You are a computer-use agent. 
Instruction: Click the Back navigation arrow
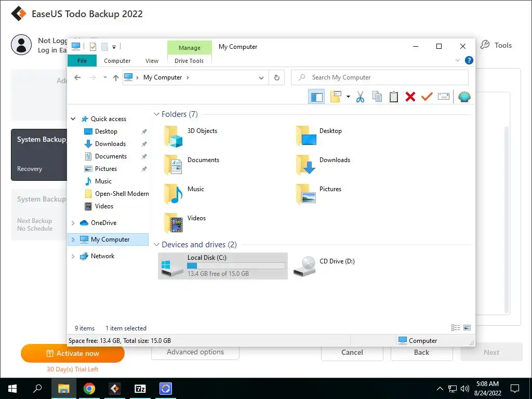[77, 77]
